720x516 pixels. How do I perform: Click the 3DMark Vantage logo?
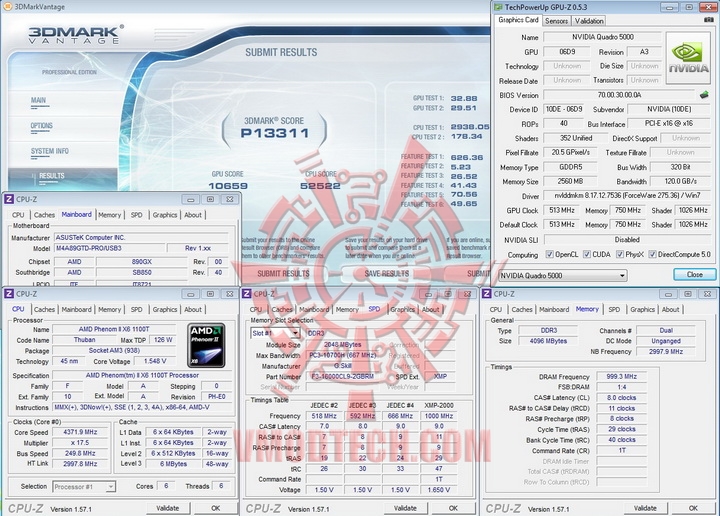[76, 34]
